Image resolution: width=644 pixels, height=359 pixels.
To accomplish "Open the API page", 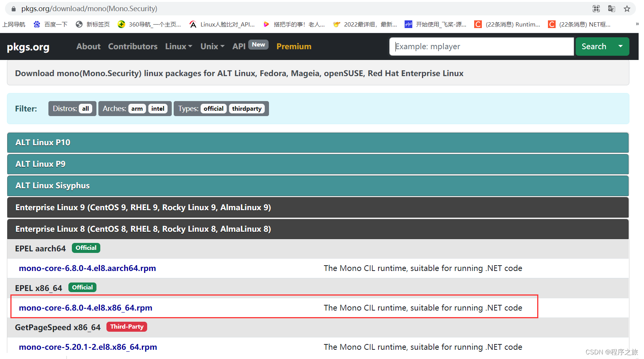I will pos(239,47).
